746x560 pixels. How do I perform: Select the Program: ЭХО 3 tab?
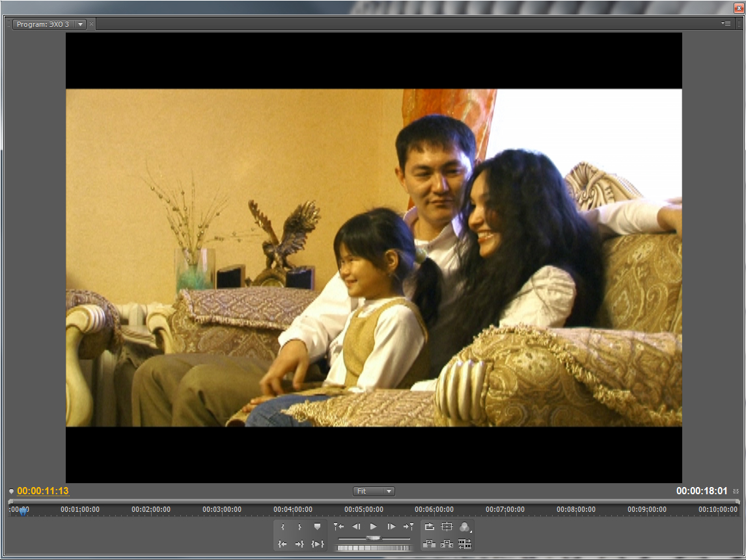43,24
